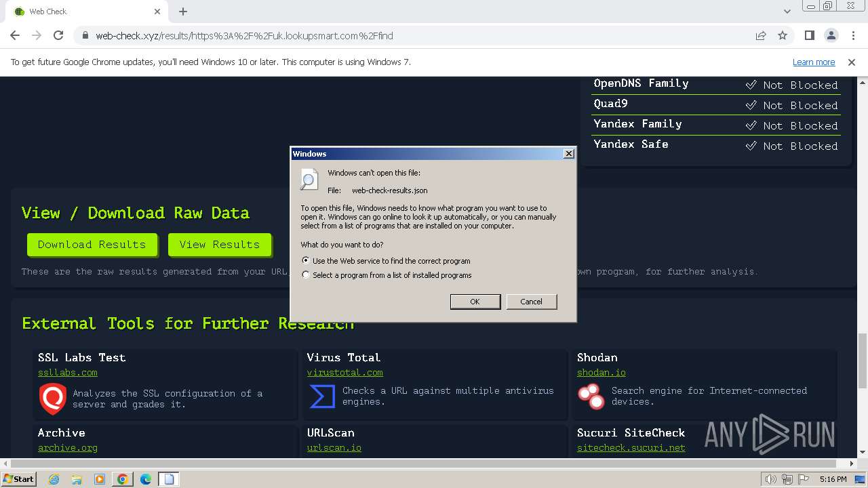The height and width of the screenshot is (488, 868).
Task: Open the urlscan.io link
Action: (334, 448)
